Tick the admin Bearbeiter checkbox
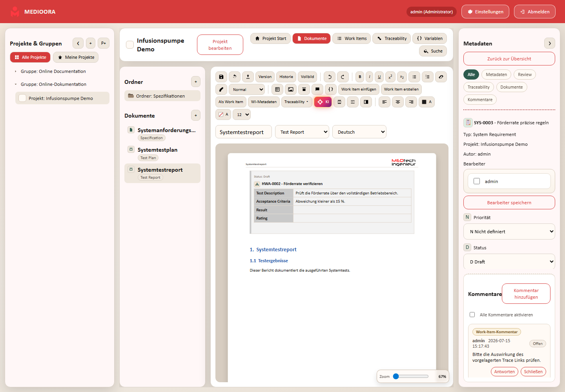 coord(477,181)
